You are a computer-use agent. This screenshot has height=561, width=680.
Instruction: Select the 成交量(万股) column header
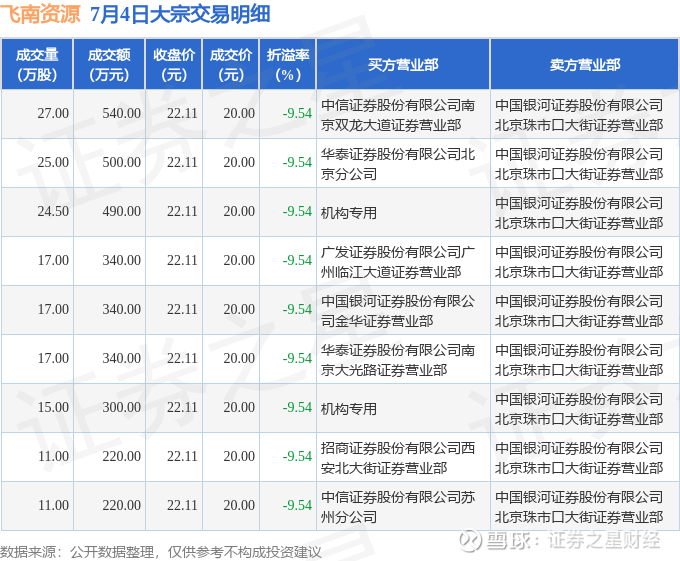click(37, 65)
